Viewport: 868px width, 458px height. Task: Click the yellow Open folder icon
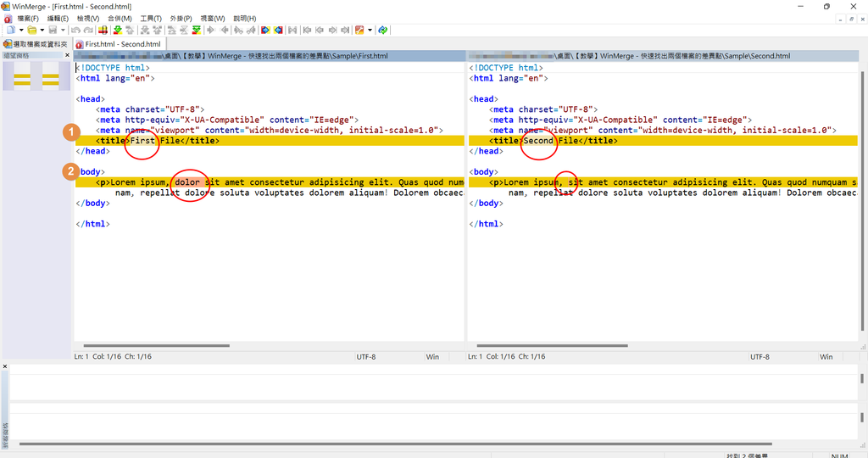(31, 30)
